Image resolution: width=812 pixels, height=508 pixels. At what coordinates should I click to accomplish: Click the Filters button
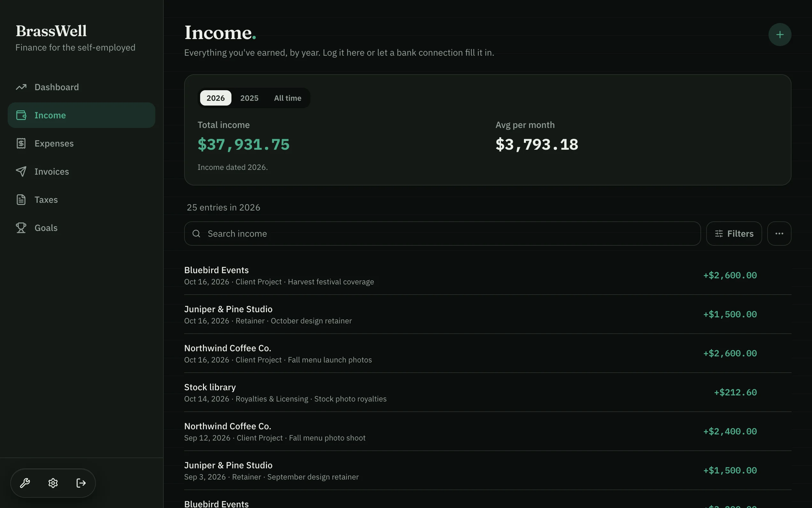734,234
